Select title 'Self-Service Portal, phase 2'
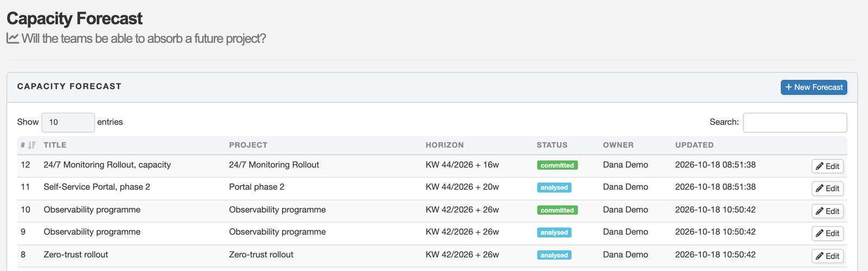Viewport: 868px width, 271px height. pyautogui.click(x=97, y=187)
